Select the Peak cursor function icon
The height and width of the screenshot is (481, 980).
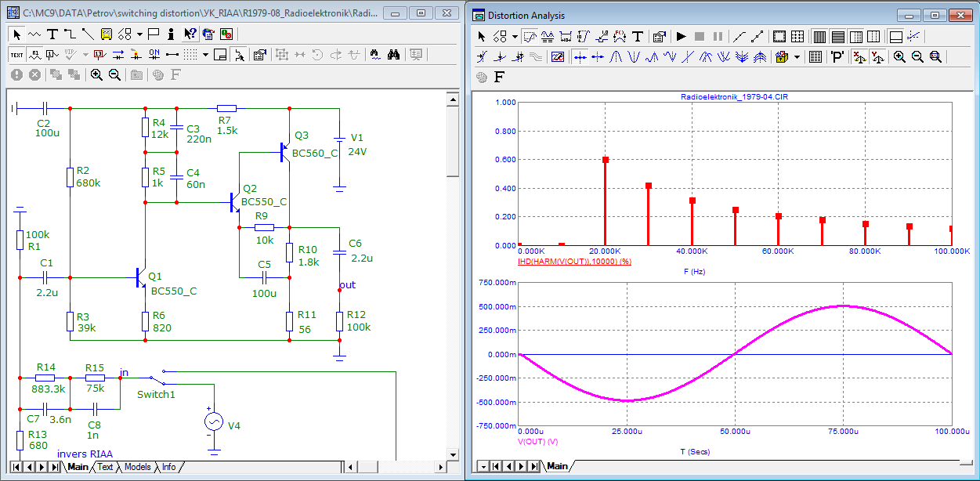pyautogui.click(x=616, y=56)
